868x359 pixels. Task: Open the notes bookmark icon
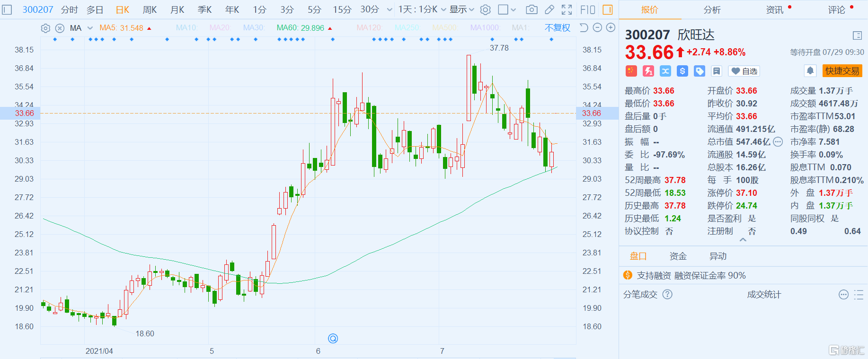click(717, 71)
